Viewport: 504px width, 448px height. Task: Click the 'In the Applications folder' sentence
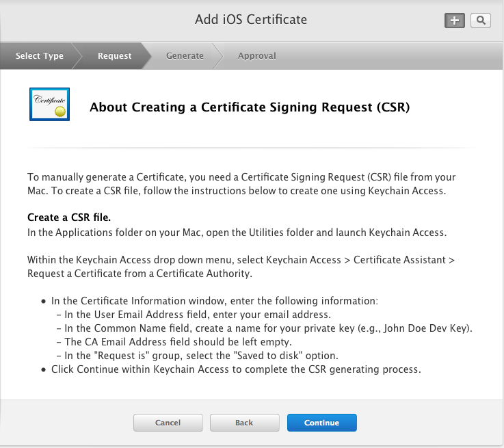[x=237, y=233]
